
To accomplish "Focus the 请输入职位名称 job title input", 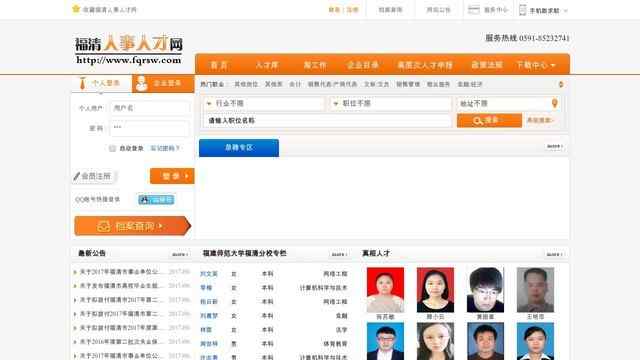I will [327, 120].
